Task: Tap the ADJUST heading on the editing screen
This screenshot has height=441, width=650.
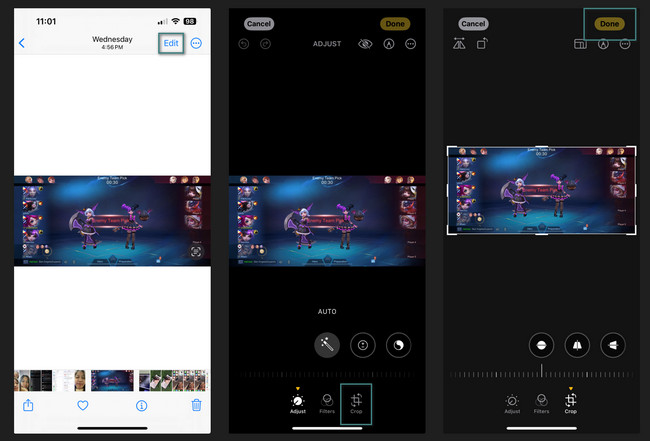Action: pos(327,44)
